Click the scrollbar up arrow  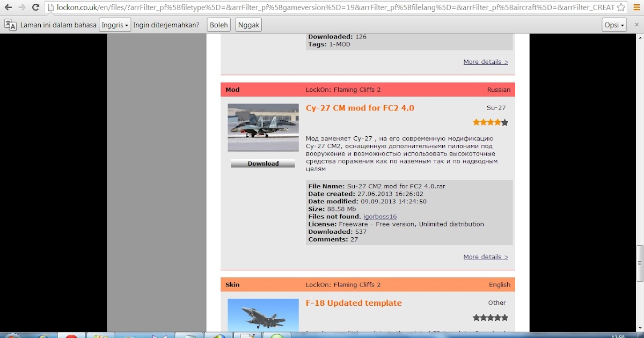pos(639,38)
